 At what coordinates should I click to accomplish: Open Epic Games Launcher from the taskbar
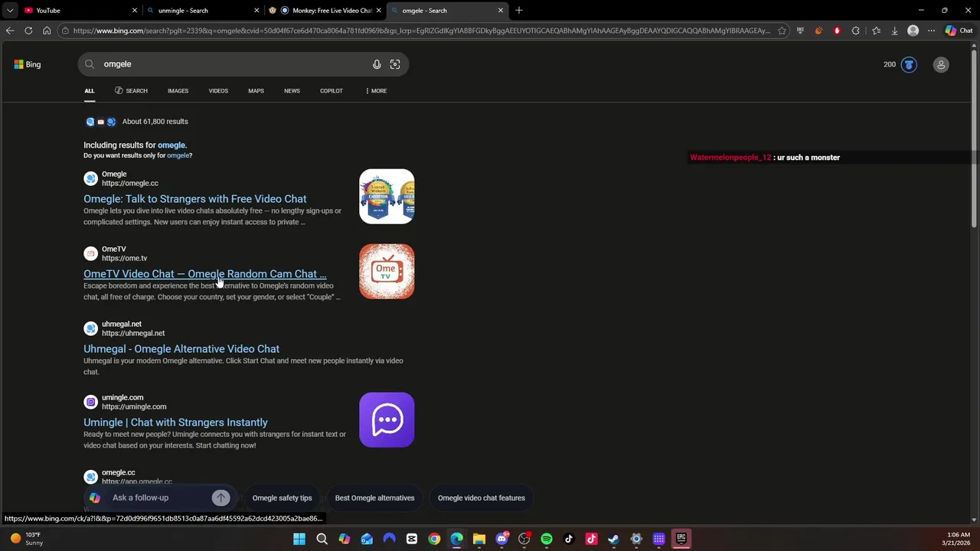[681, 539]
